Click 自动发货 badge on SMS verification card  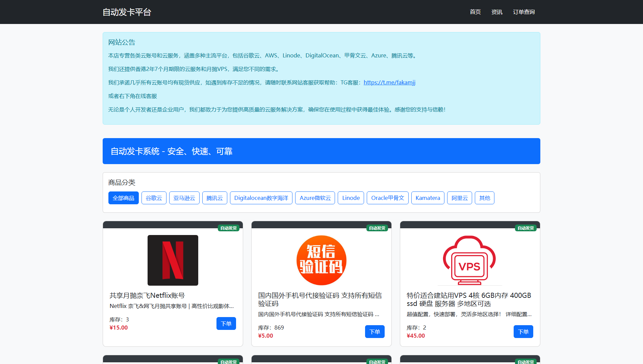click(377, 228)
